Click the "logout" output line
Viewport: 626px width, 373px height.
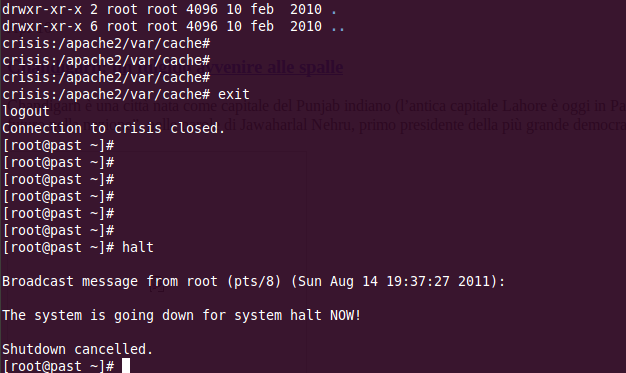pyautogui.click(x=26, y=111)
